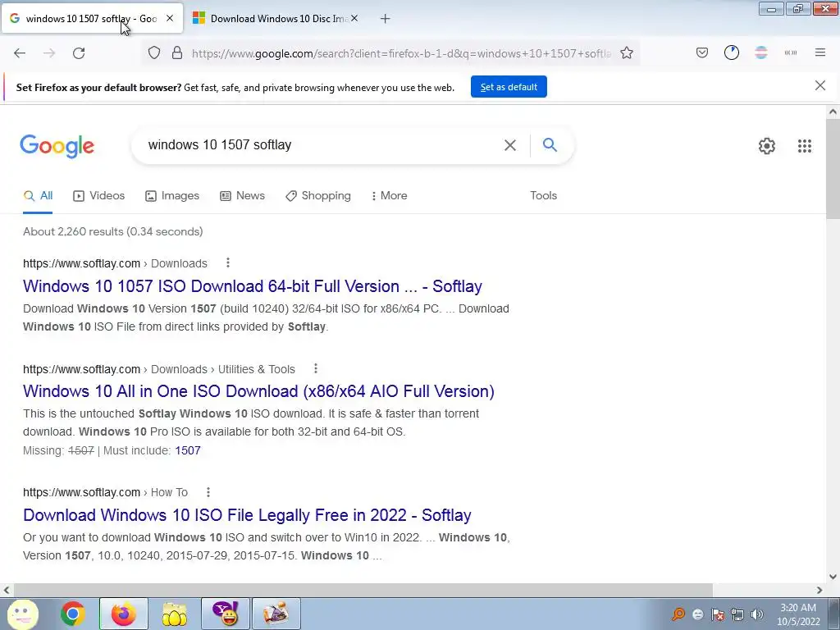The image size is (840, 630).
Task: Click the scroll right arrow at the bottom
Action: click(x=819, y=590)
